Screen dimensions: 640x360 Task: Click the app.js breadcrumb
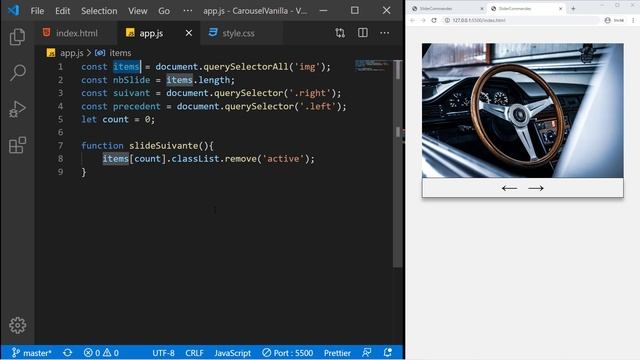click(x=71, y=53)
